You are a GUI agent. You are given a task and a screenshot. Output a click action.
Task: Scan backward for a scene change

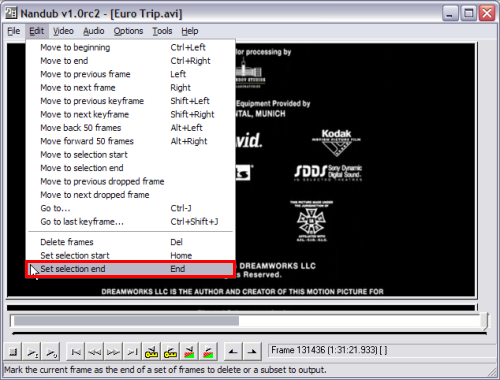point(189,352)
